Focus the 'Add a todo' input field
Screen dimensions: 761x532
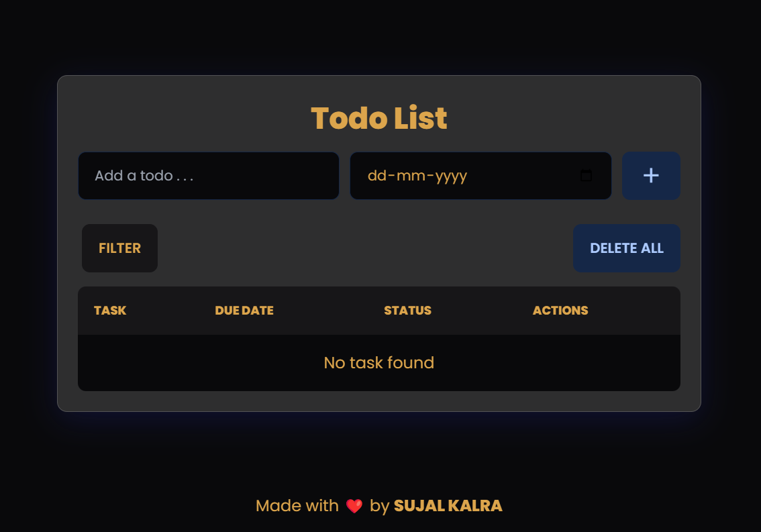pyautogui.click(x=208, y=176)
